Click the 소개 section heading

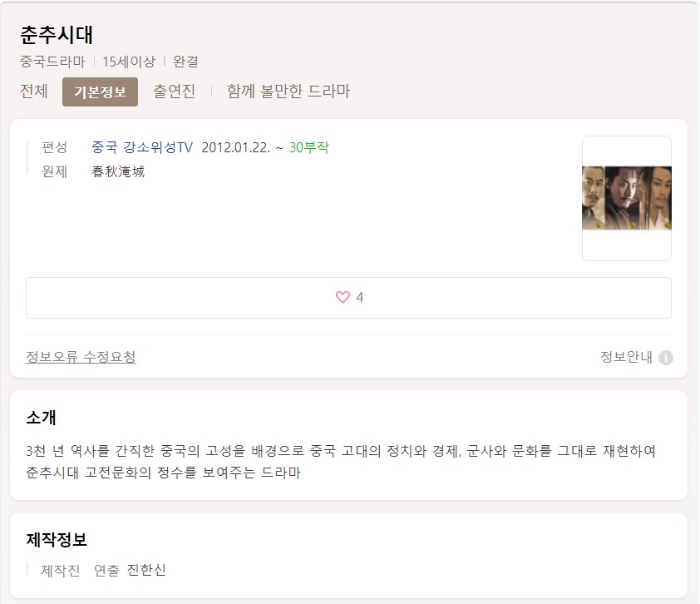(x=41, y=418)
